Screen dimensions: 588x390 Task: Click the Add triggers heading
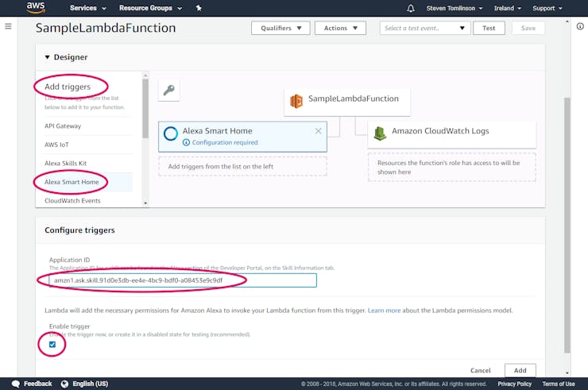[x=68, y=87]
